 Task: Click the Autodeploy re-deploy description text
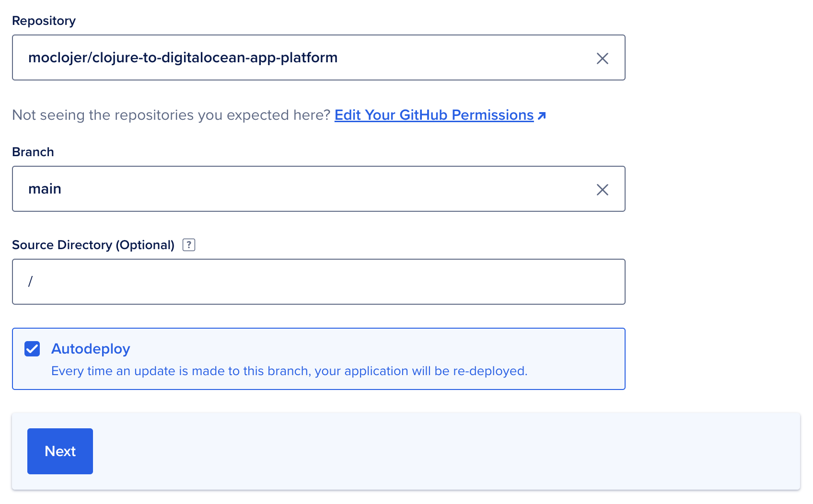point(290,371)
